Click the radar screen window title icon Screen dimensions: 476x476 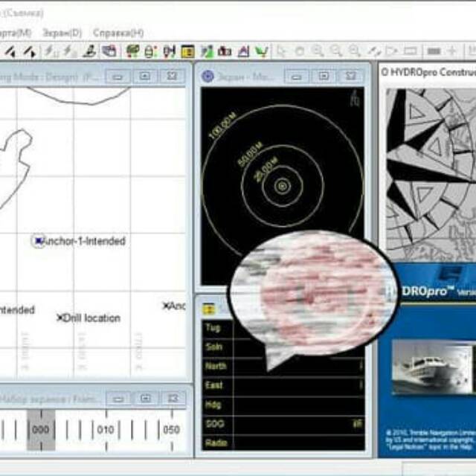[208, 76]
